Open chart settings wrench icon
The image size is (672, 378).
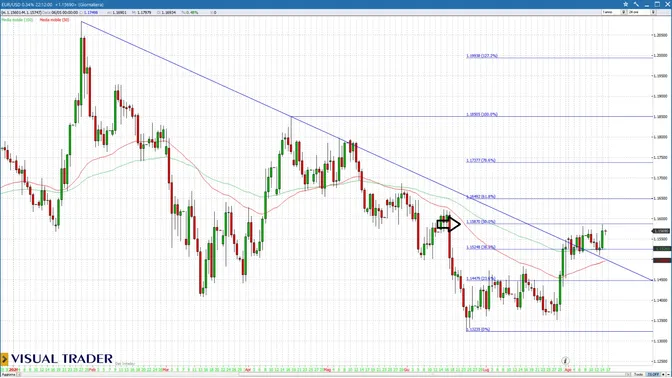[636, 4]
